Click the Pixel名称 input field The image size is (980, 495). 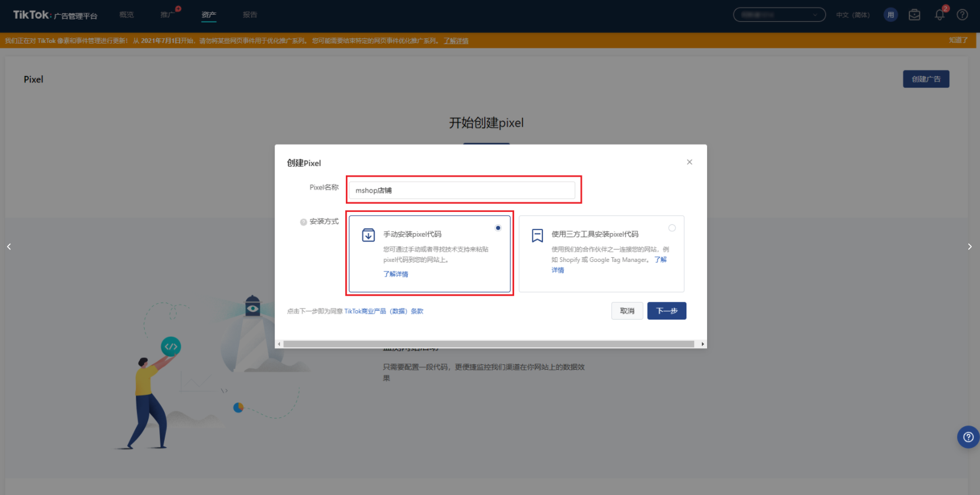click(x=462, y=190)
